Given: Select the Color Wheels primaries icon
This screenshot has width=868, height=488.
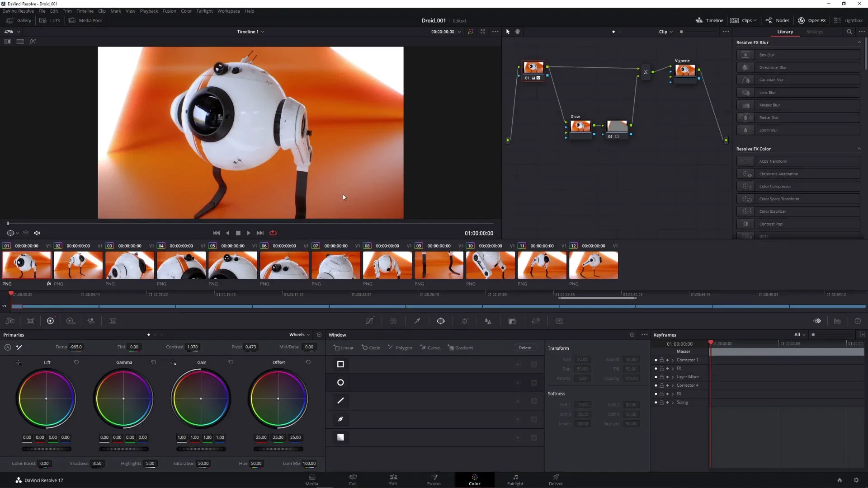Looking at the screenshot, I should point(50,321).
